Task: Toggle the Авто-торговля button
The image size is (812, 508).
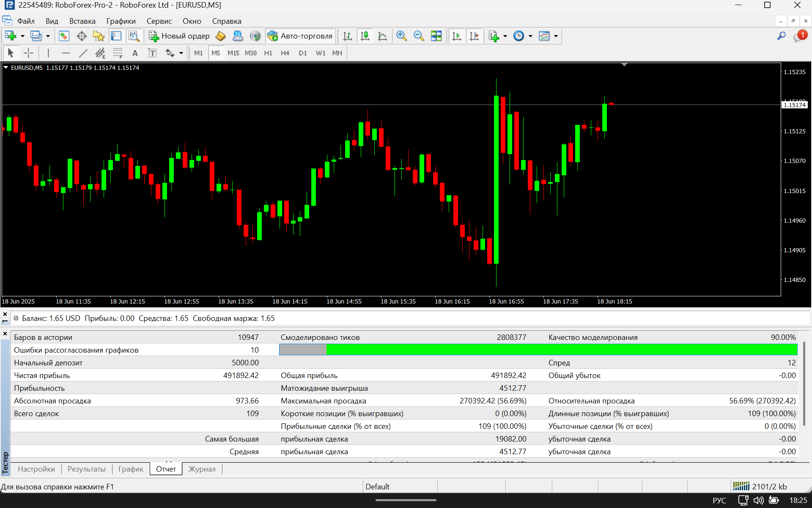Action: (x=300, y=36)
